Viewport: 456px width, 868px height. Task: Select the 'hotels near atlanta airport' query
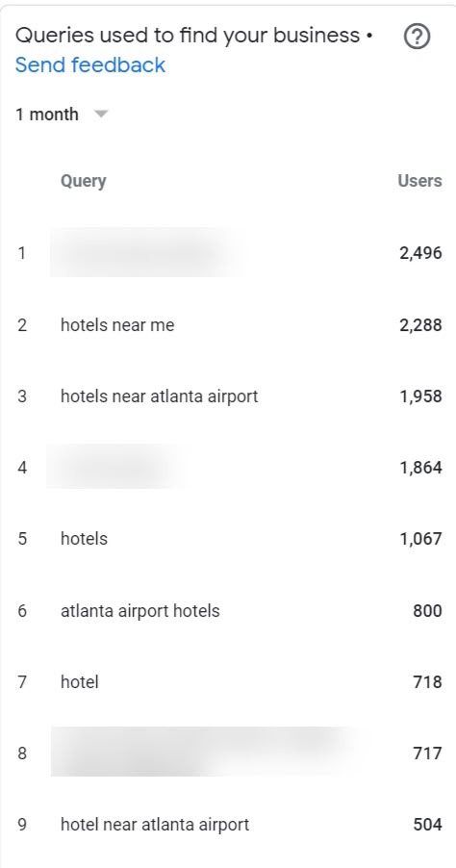tap(160, 396)
